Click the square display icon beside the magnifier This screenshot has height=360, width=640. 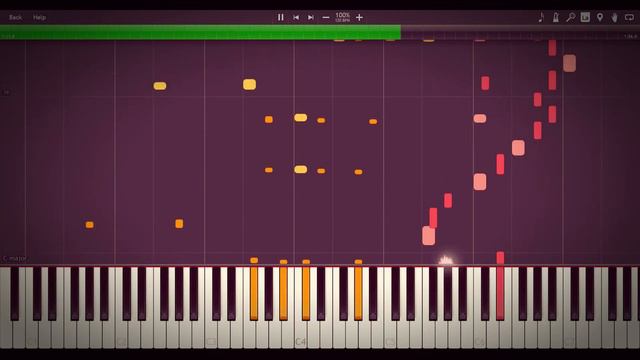(585, 17)
